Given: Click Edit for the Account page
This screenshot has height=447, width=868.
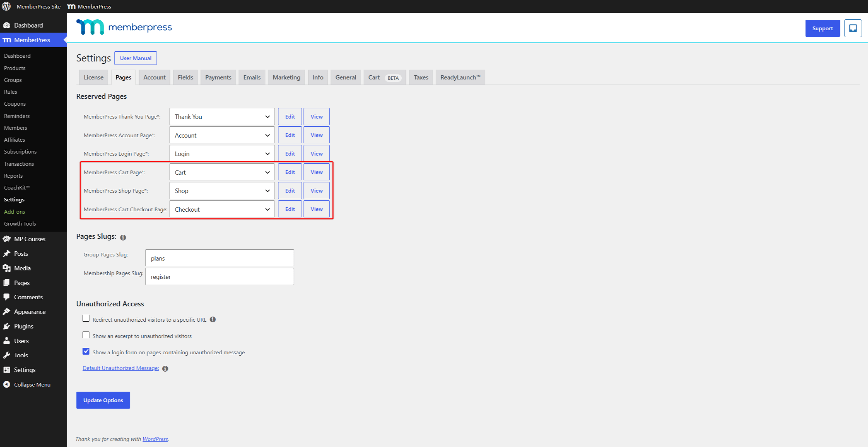Looking at the screenshot, I should (x=290, y=135).
